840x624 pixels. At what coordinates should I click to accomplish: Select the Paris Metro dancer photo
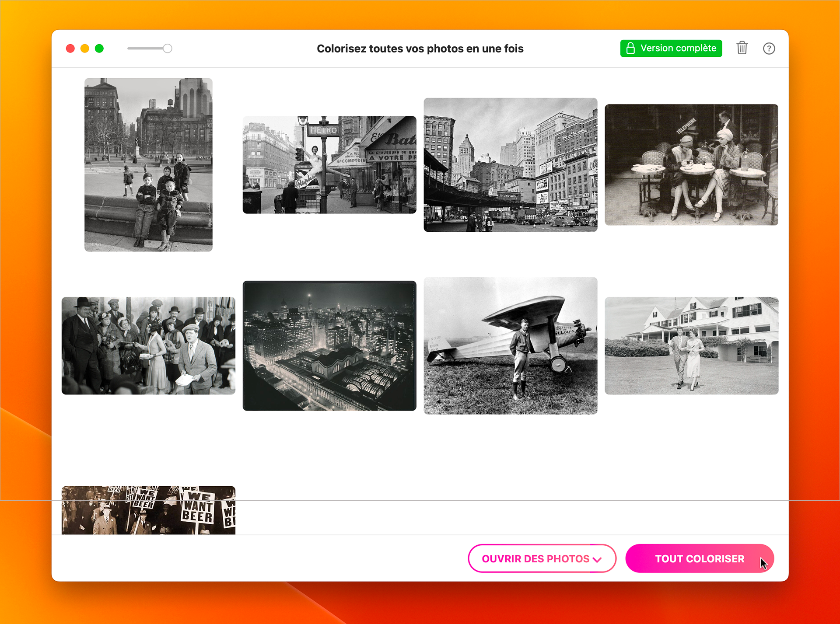(x=329, y=164)
